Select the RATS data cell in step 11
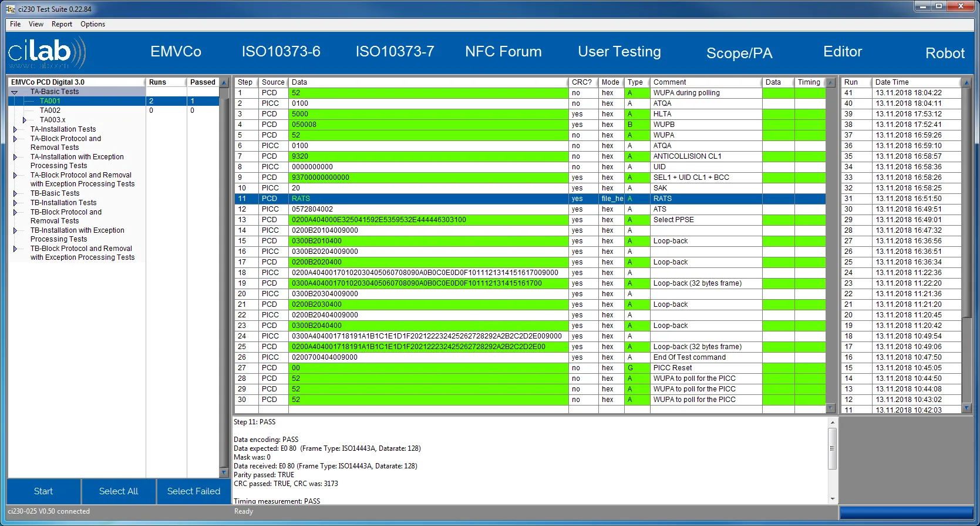 pyautogui.click(x=429, y=199)
